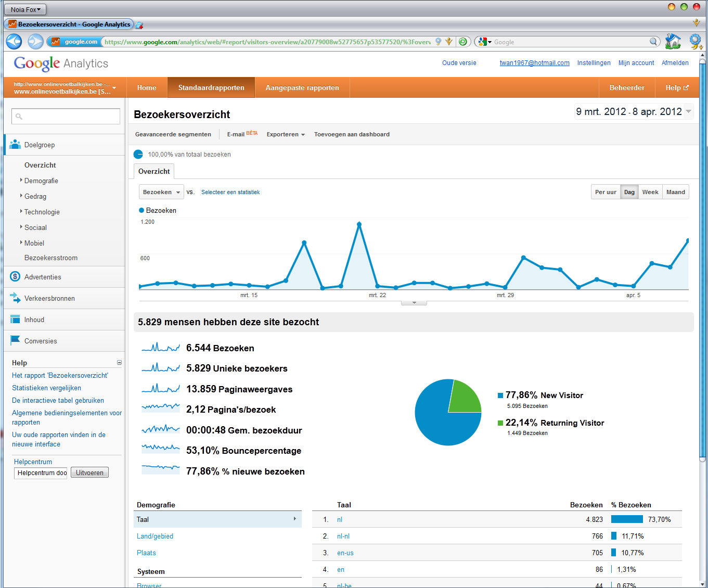Switch chart to Per uur view
708x588 pixels.
pos(606,192)
